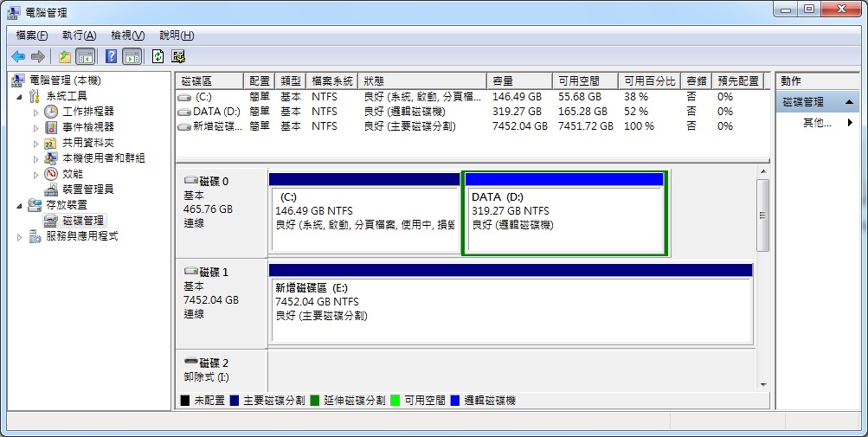Click the graphical pane scrollbar down arrow
This screenshot has width=868, height=437.
tap(763, 385)
